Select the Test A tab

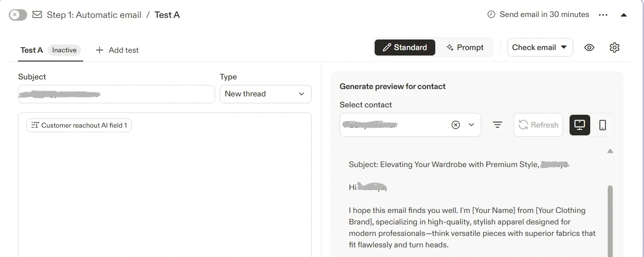tap(32, 50)
